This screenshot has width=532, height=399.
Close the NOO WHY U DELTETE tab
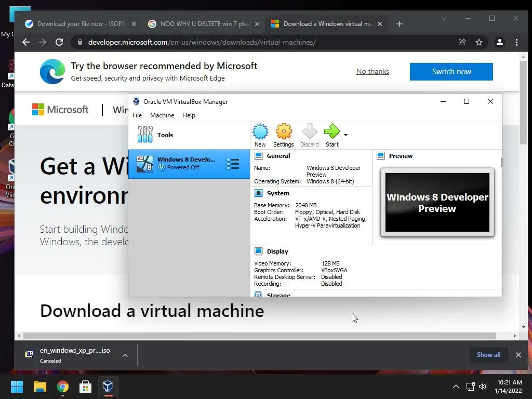coord(257,24)
